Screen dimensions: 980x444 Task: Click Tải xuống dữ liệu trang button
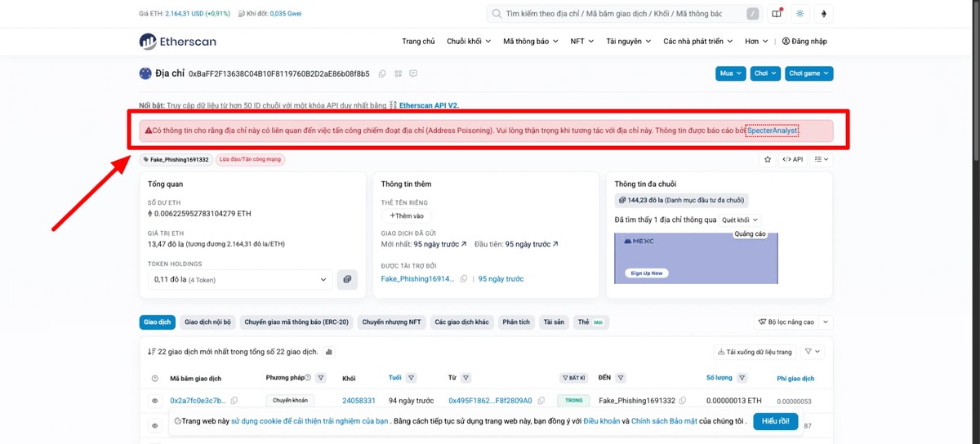click(754, 352)
